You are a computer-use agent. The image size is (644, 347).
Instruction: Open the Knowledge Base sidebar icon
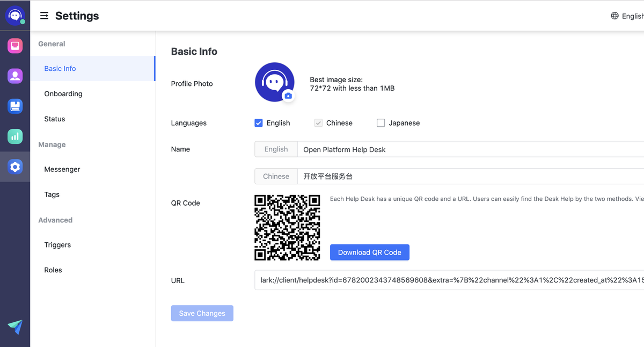click(14, 106)
